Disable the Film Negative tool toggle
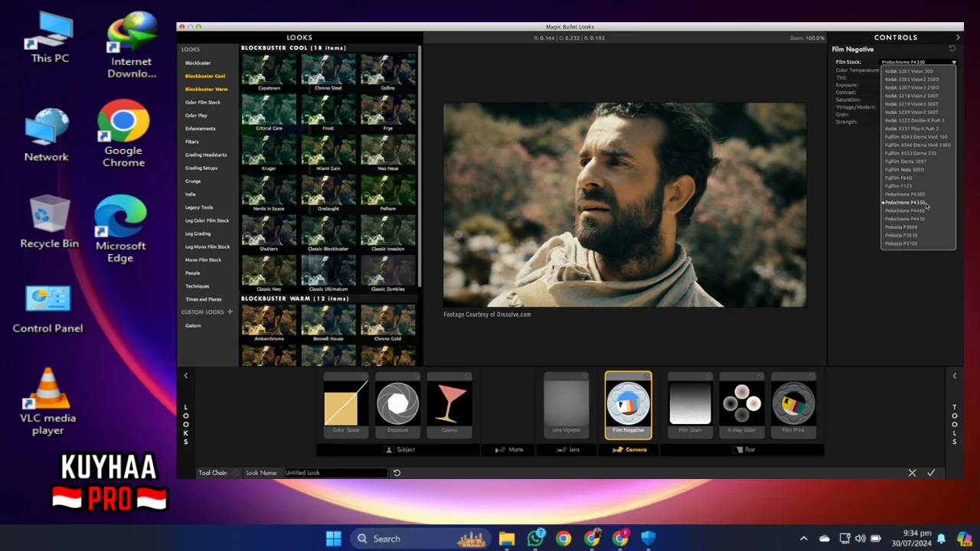Screen dimensions: 980x551 click(x=647, y=376)
